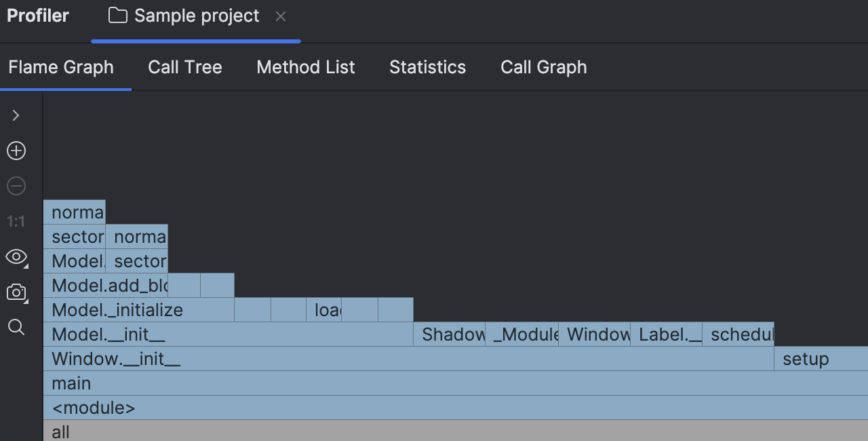Image resolution: width=868 pixels, height=441 pixels.
Task: Open search with magnifier icon
Action: pos(16,328)
